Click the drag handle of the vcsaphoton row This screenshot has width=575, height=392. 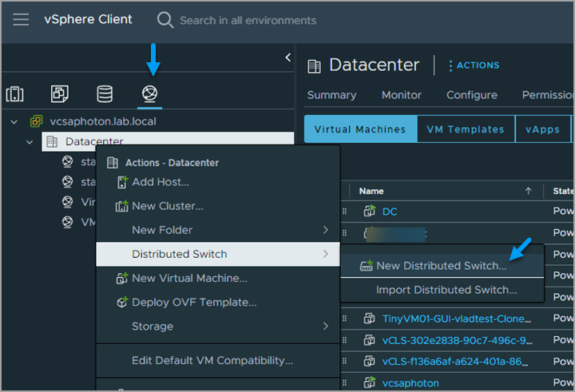pos(344,383)
